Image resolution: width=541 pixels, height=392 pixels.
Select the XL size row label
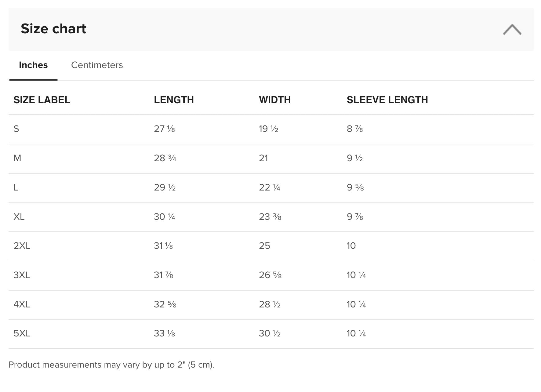click(x=19, y=217)
